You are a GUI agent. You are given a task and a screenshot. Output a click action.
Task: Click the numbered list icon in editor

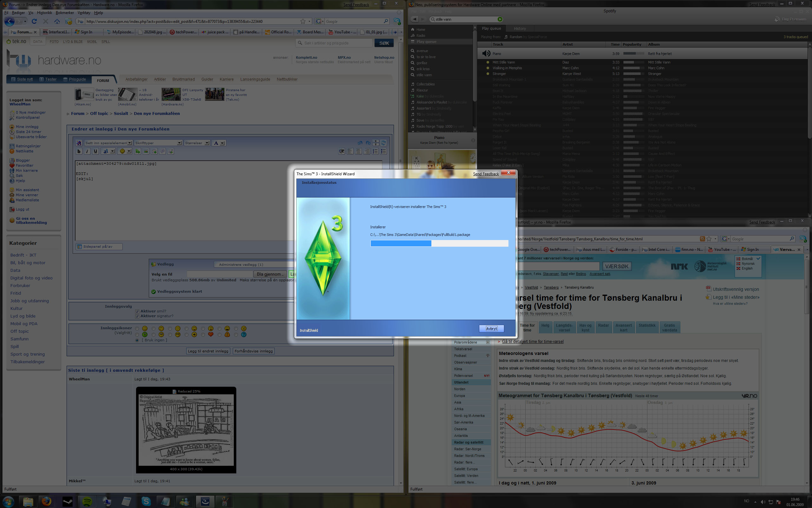375,151
